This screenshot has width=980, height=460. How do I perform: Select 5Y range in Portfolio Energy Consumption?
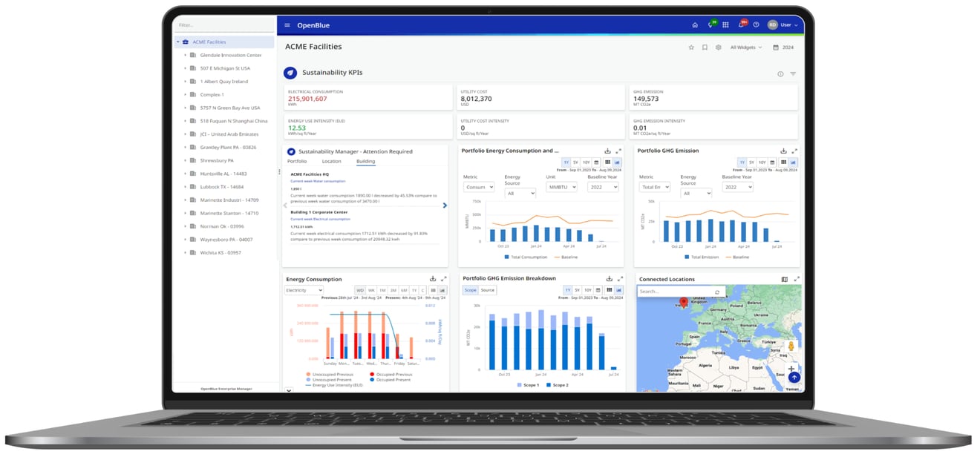click(x=575, y=162)
